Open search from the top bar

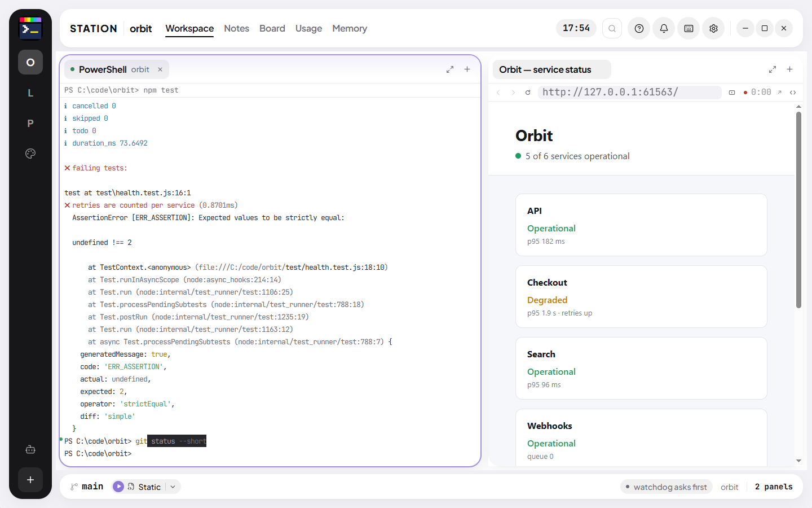(612, 28)
